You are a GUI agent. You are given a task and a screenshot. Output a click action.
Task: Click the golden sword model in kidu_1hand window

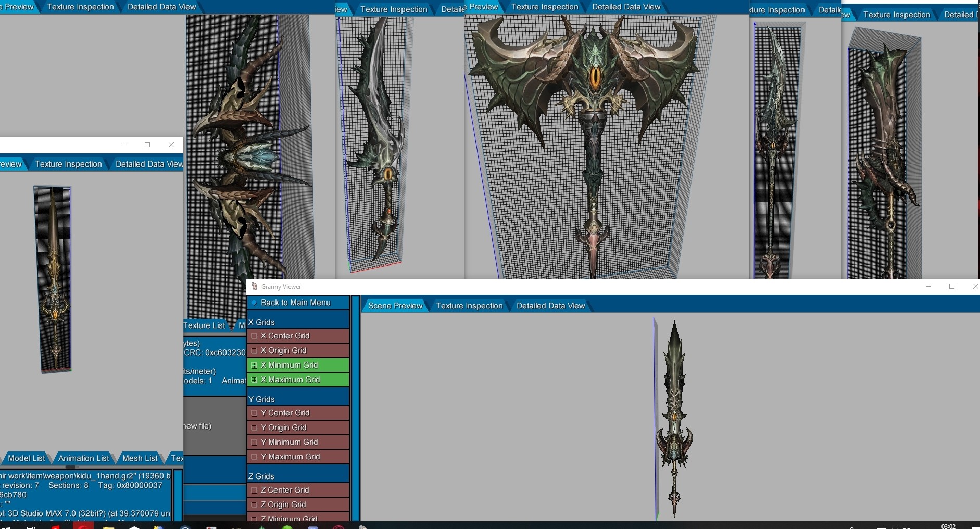54,279
